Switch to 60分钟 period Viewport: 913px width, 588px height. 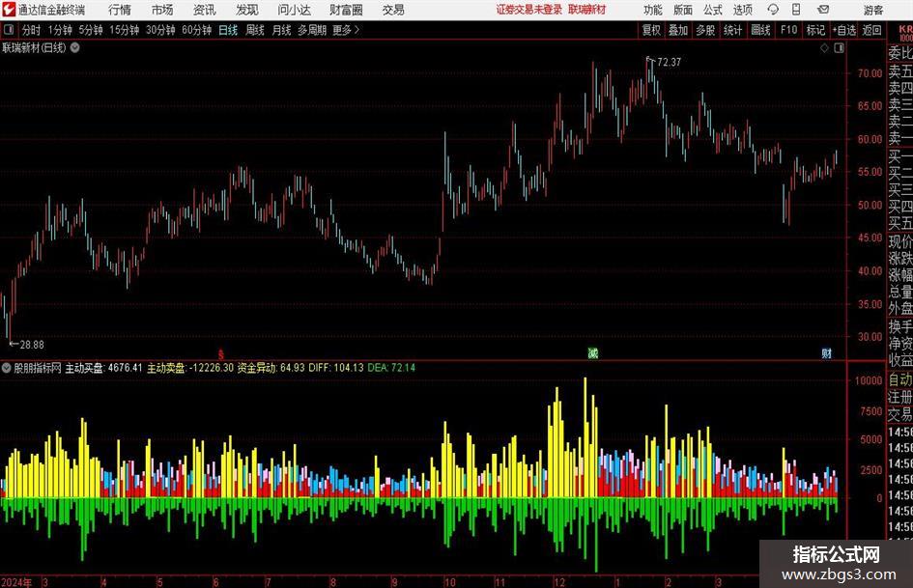tap(196, 30)
